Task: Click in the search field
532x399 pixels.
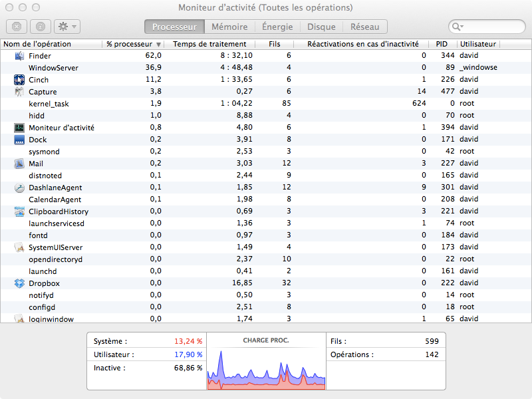Action: [487, 27]
